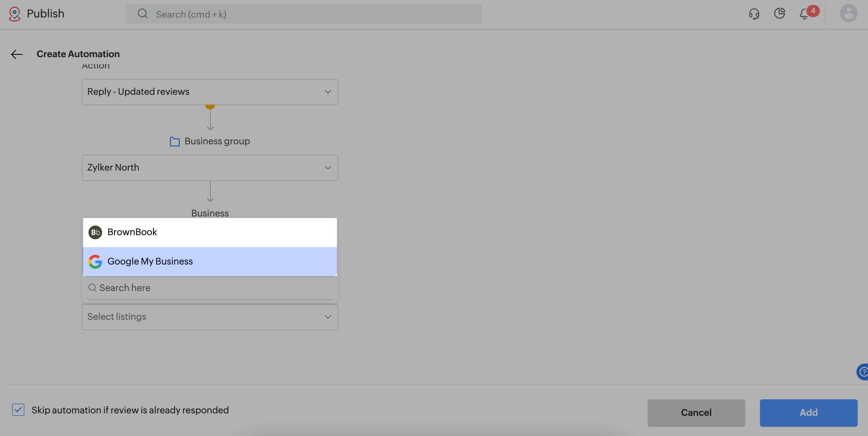Open the user profile avatar
868x436 pixels.
point(848,13)
